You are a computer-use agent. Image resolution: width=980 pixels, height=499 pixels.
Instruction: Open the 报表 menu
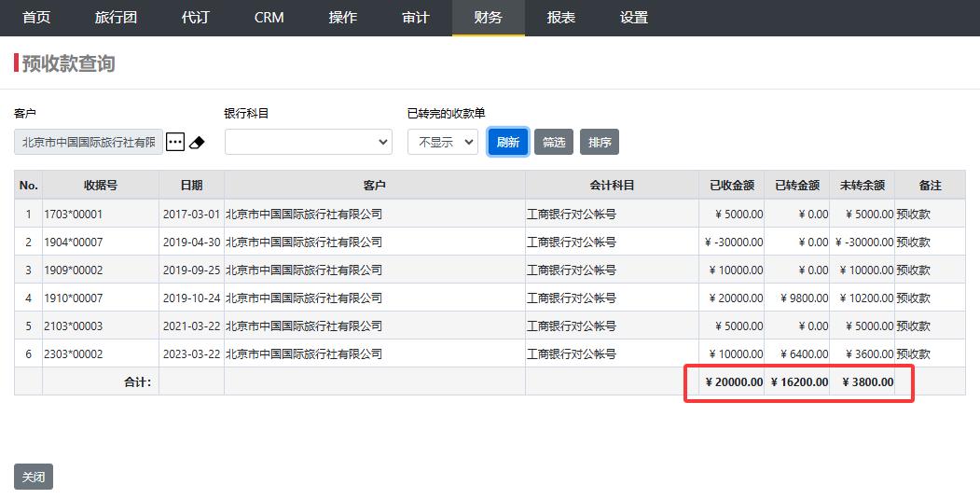[560, 18]
